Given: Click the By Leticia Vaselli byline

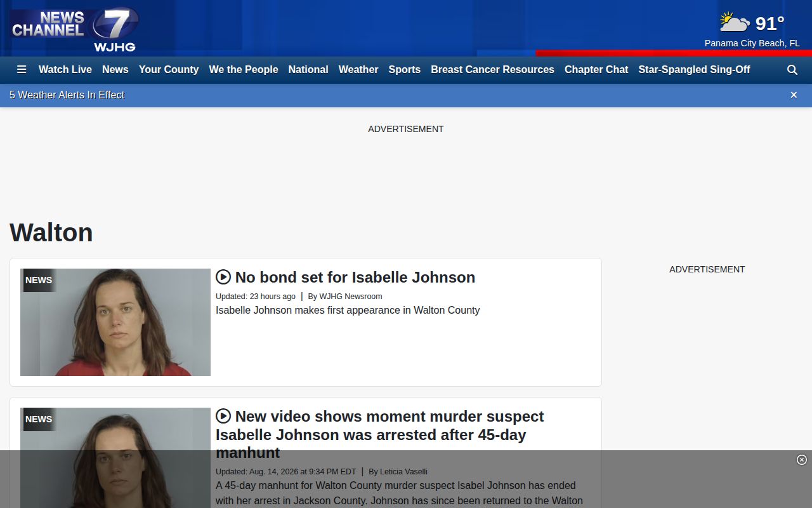Looking at the screenshot, I should pos(398,472).
